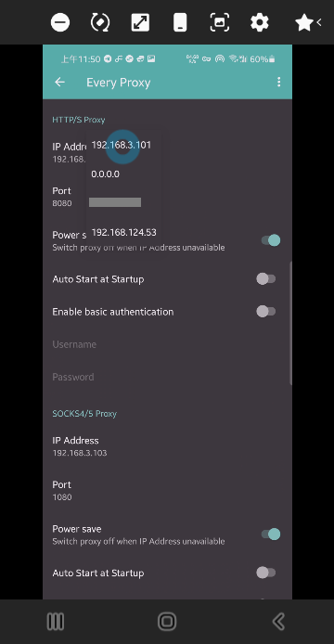
Task: Click the phone device icon in toolbar
Action: [180, 22]
